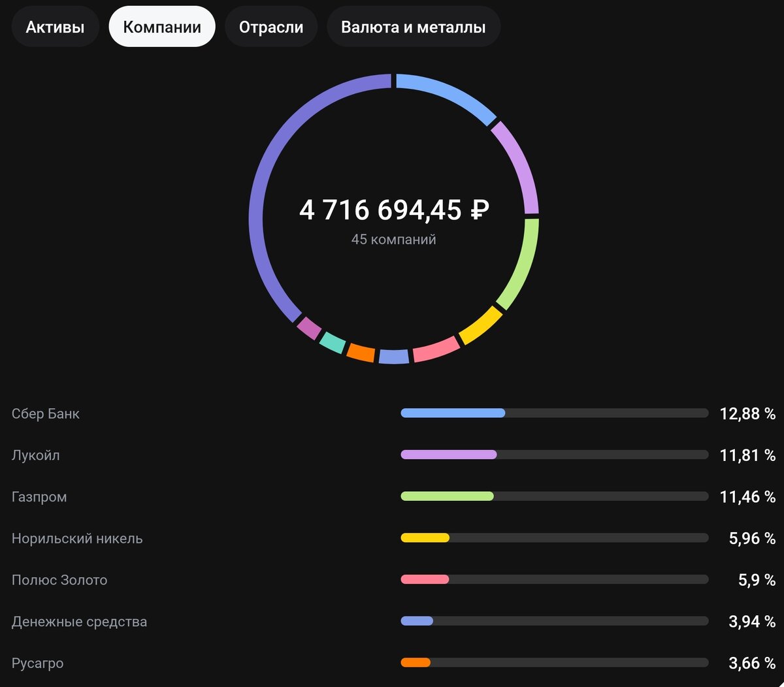Click the Норильский никель share bar
784x687 pixels.
pyautogui.click(x=555, y=538)
